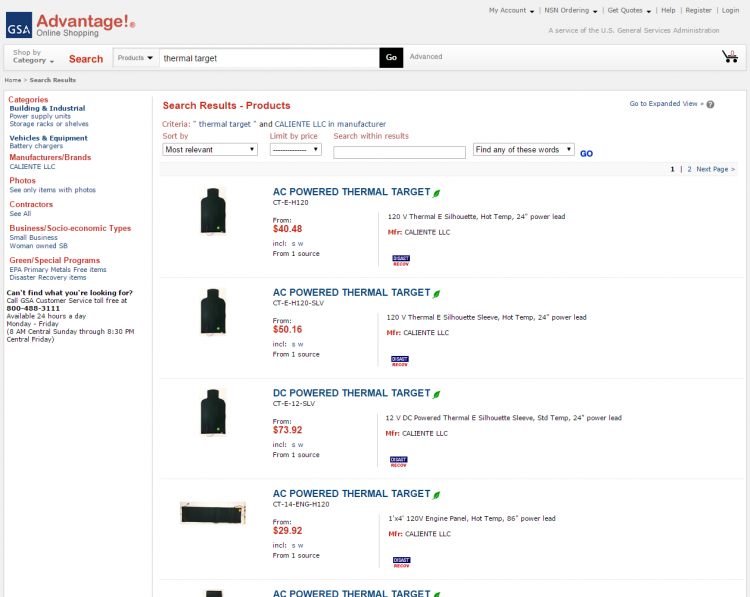
Task: Click the Disaster Recovery badge for CT-E-H120-SLV
Action: point(400,361)
